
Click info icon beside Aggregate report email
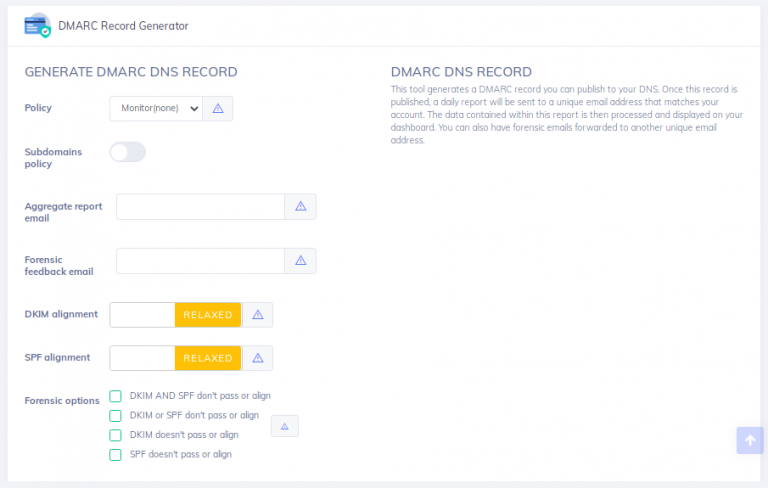click(x=300, y=206)
